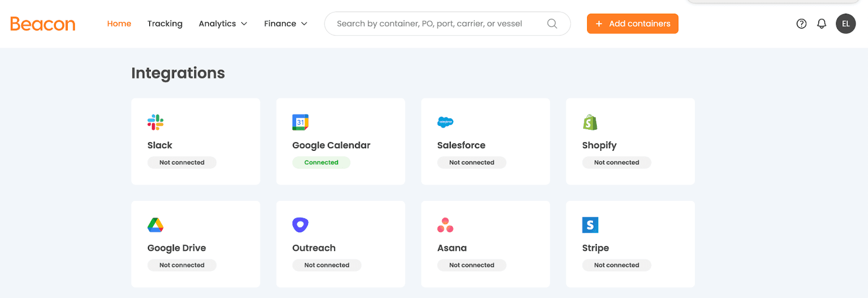Go to the Home tab
868x298 pixels.
[x=119, y=24]
